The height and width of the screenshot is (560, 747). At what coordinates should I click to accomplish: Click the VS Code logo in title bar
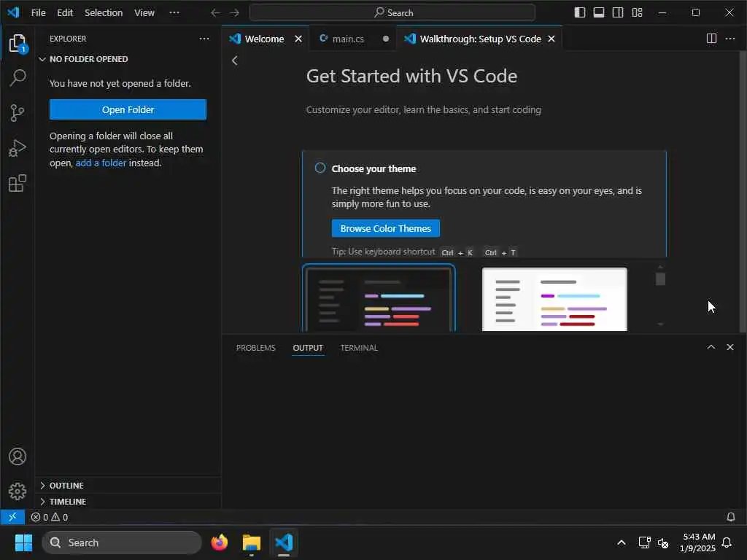[13, 12]
